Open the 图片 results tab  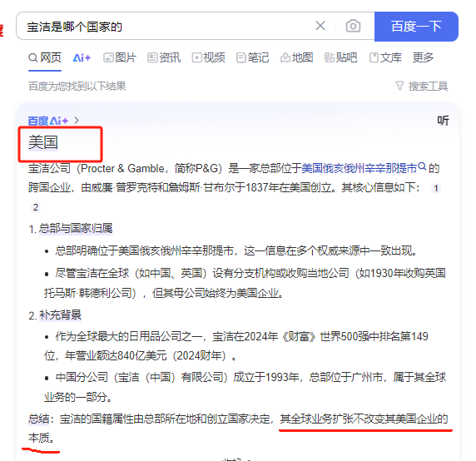pyautogui.click(x=120, y=57)
